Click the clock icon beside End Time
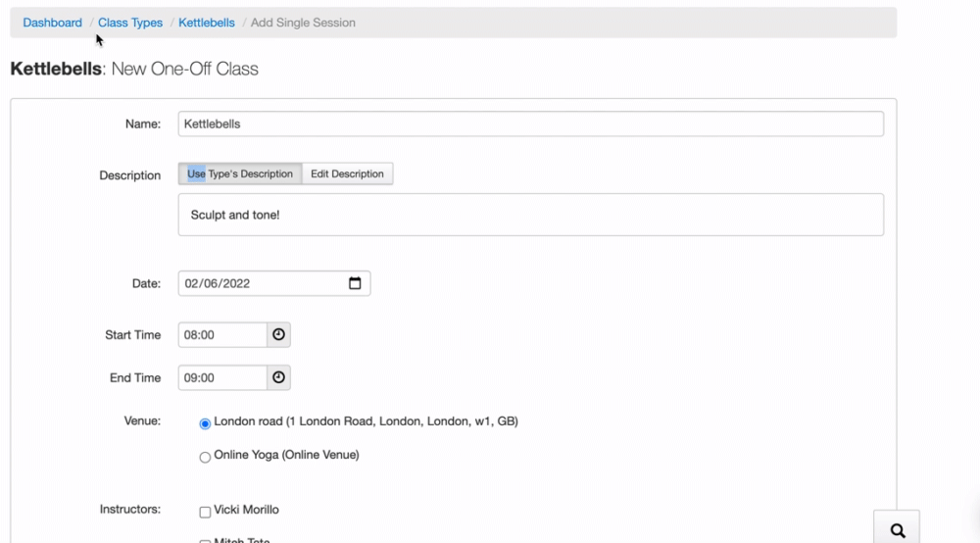The image size is (980, 543). (278, 377)
